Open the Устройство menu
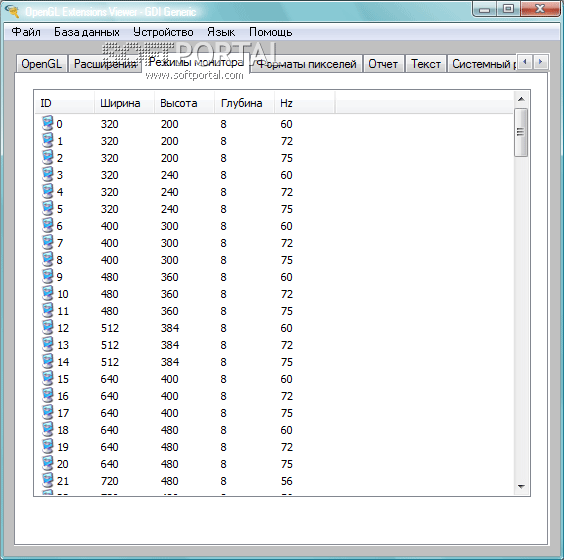The image size is (564, 560). [163, 32]
